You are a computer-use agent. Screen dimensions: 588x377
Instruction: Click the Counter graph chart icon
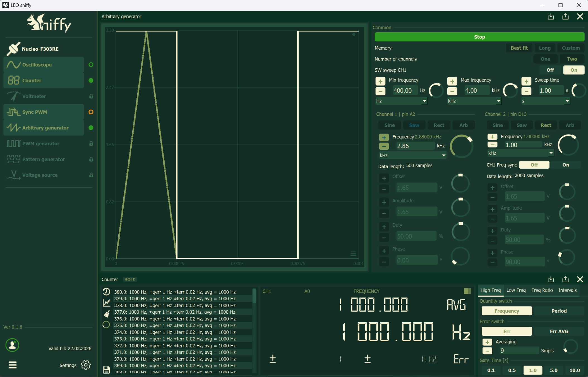point(106,303)
